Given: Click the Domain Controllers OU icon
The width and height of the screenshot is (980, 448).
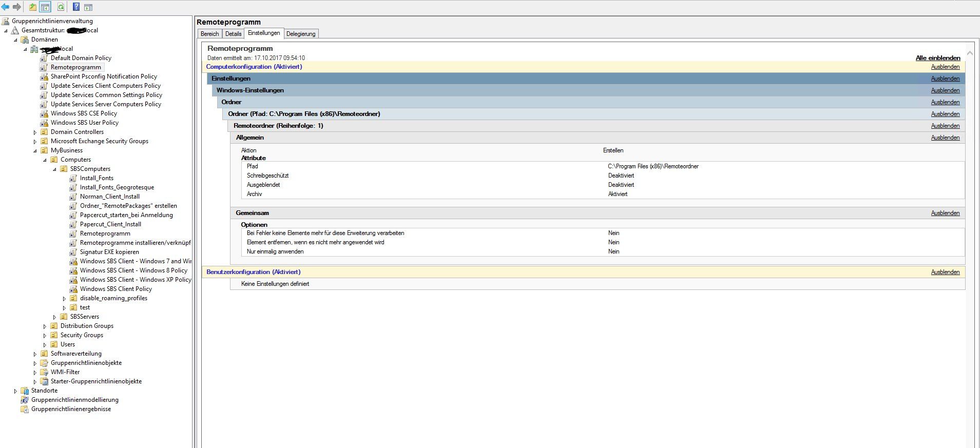Looking at the screenshot, I should click(x=44, y=132).
